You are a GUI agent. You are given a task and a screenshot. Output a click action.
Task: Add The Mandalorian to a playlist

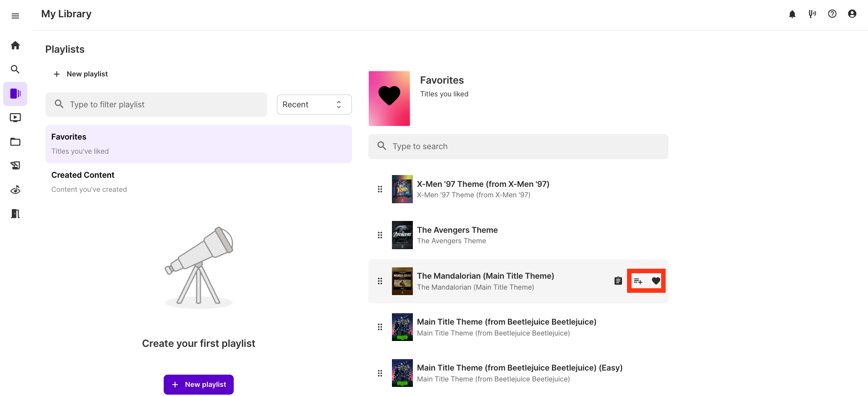click(638, 281)
